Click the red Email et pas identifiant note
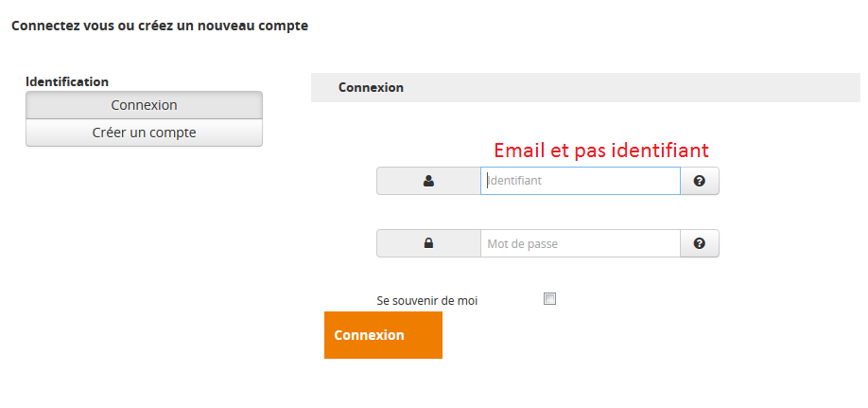The image size is (868, 408). point(601,151)
